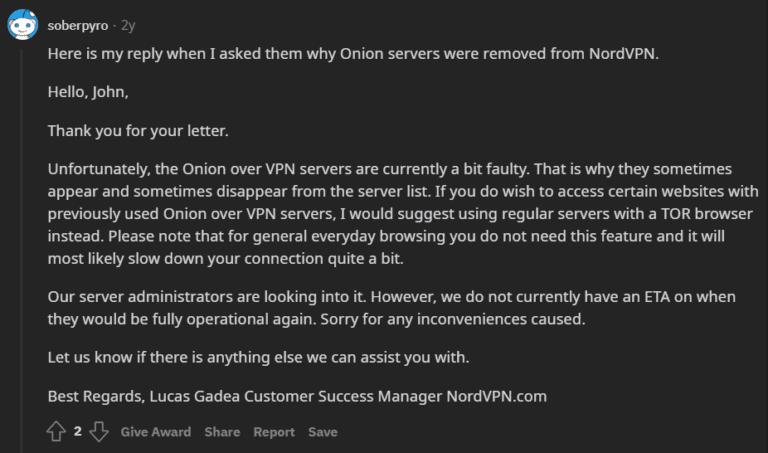The height and width of the screenshot is (453, 768).
Task: Upvote the soberpyro comment
Action: [x=57, y=432]
